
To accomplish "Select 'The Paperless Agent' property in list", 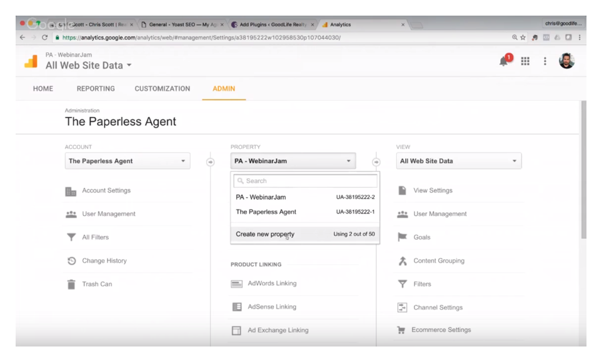I will pyautogui.click(x=305, y=212).
